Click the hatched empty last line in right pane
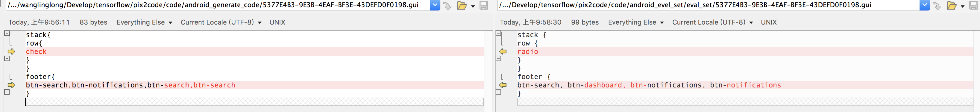Viewport: 980px width, 112px height. click(745, 102)
